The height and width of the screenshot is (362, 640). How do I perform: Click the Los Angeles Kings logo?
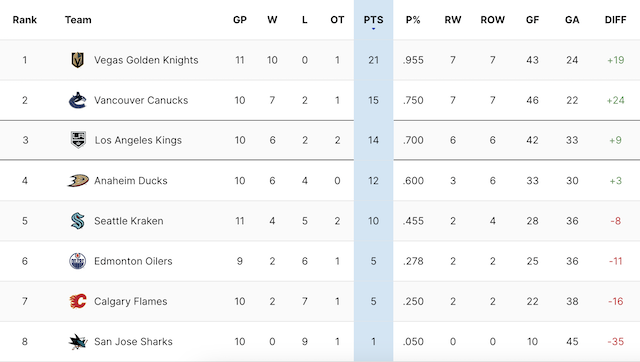pyautogui.click(x=78, y=140)
